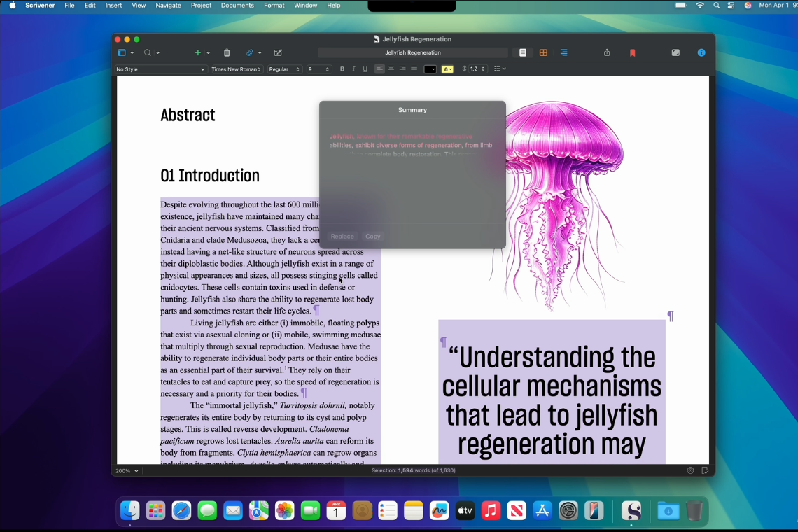Switch to corkboard view mode

[543, 52]
